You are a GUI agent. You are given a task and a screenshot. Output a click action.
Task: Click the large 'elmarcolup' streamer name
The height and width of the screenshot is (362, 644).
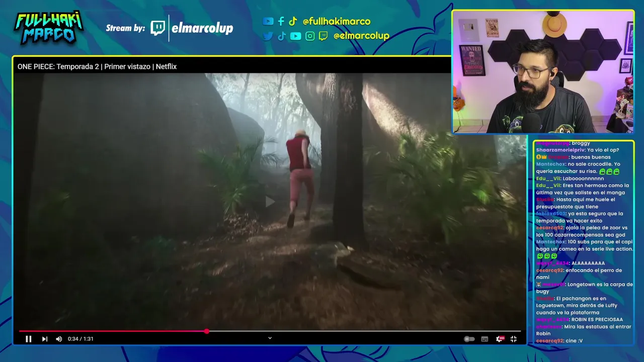pyautogui.click(x=202, y=28)
